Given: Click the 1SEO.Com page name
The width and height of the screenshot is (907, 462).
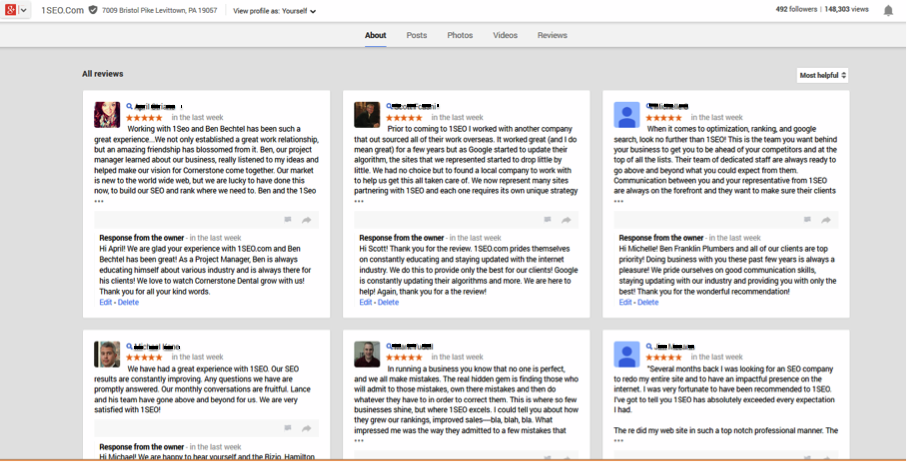Looking at the screenshot, I should pos(62,10).
